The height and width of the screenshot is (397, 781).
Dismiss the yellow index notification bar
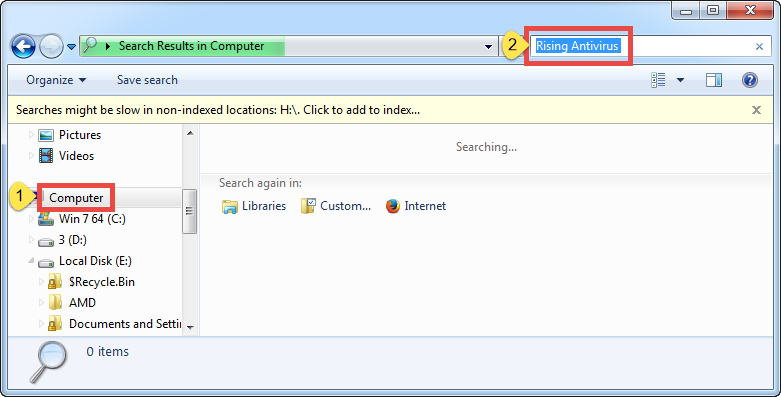pyautogui.click(x=756, y=110)
